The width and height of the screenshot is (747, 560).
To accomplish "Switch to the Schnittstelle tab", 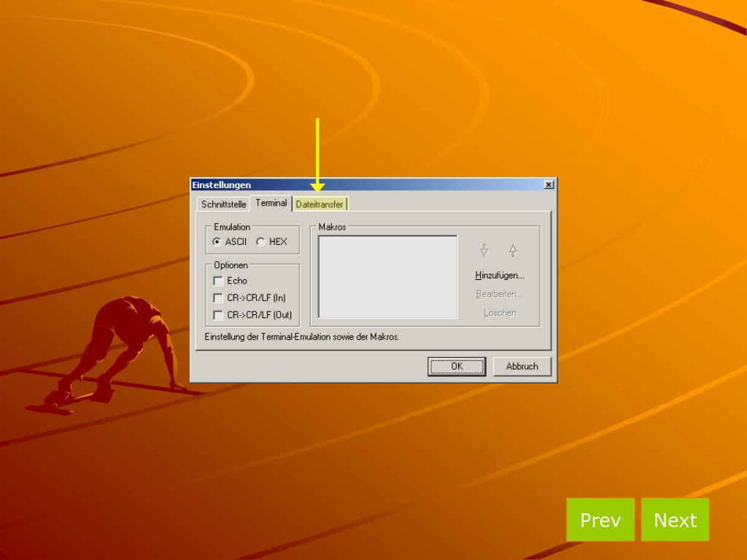I will [x=223, y=204].
